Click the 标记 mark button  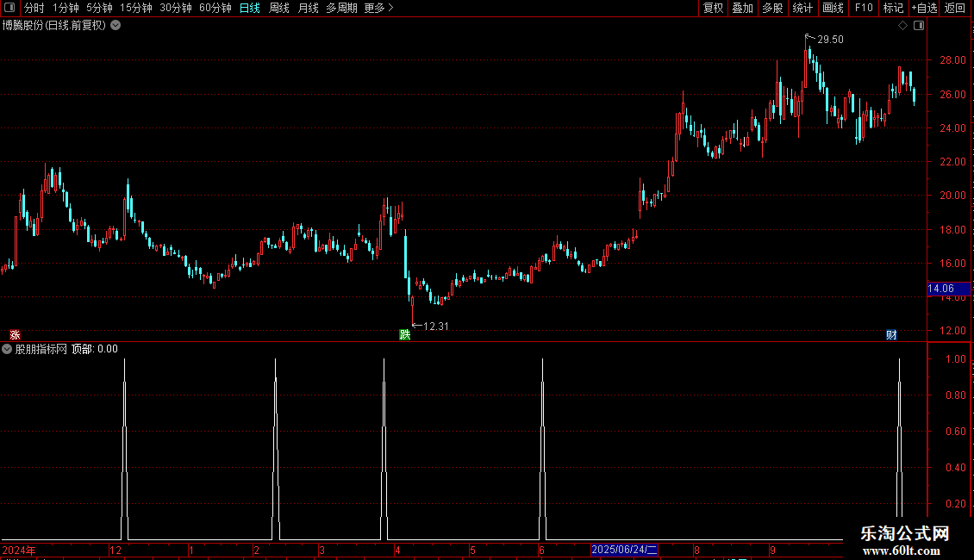click(893, 8)
